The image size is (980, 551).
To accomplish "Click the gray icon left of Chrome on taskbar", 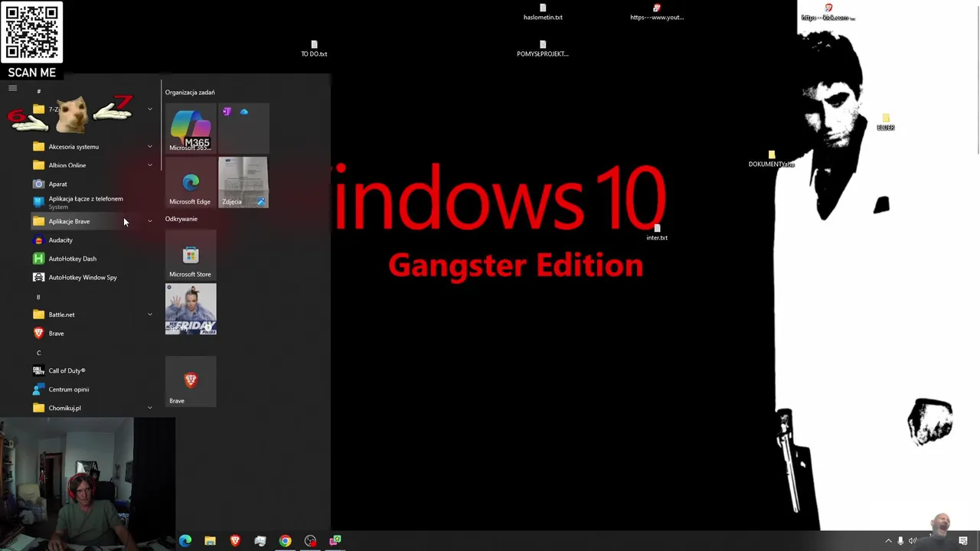I will click(x=260, y=541).
